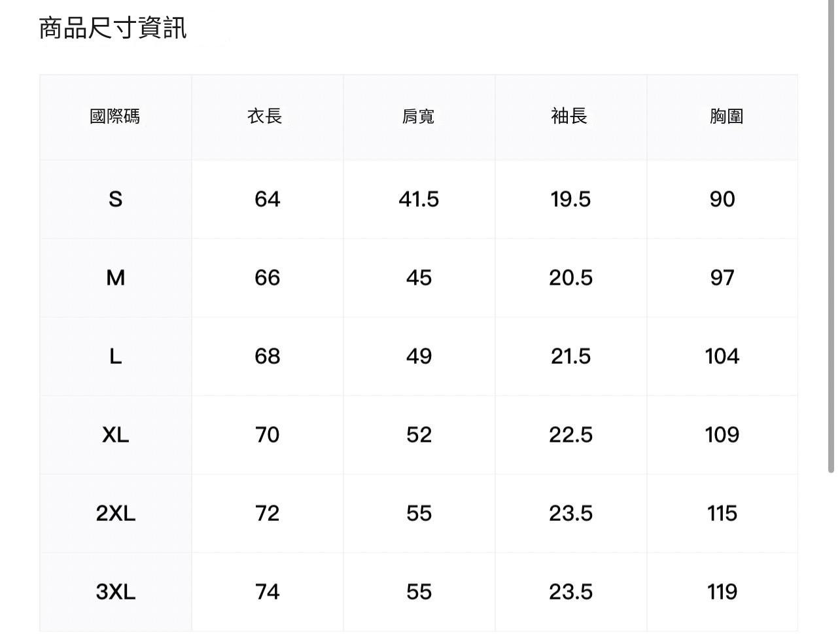Click the 115 chest value cell
The height and width of the screenshot is (642, 840).
722,513
